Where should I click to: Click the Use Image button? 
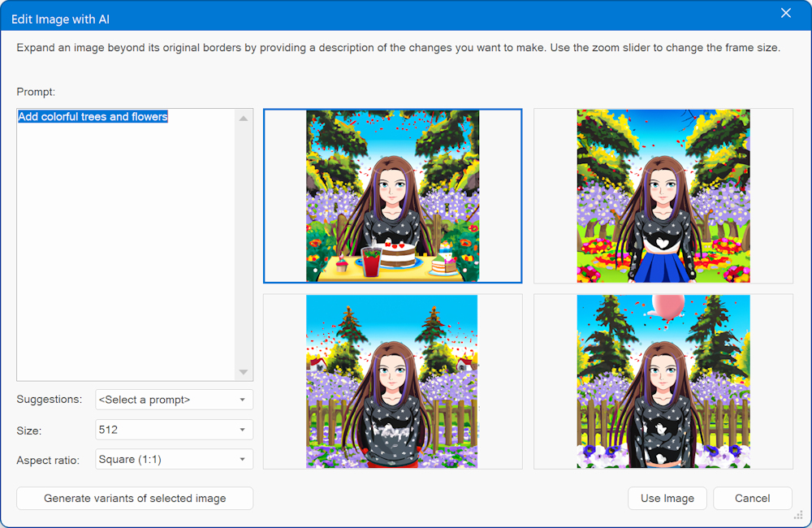(667, 498)
